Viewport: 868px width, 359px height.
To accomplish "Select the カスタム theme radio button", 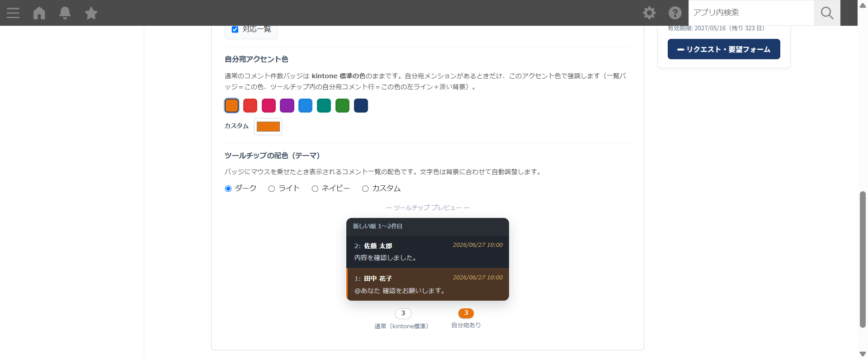I will tap(365, 189).
